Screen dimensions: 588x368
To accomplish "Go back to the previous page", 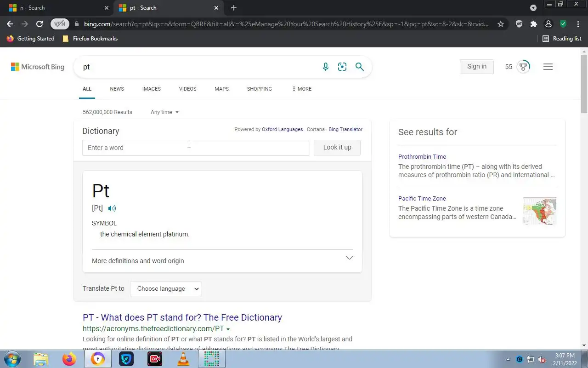I will click(10, 24).
